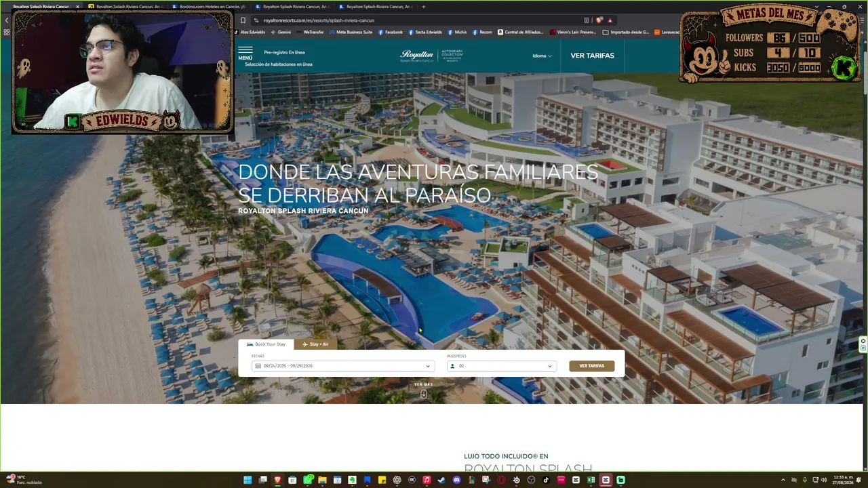Open Task View on the taskbar

(x=262, y=480)
